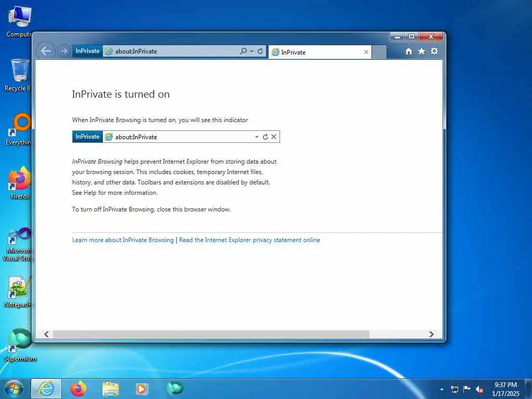This screenshot has width=532, height=399.
Task: Open the Tools gear menu
Action: click(434, 51)
